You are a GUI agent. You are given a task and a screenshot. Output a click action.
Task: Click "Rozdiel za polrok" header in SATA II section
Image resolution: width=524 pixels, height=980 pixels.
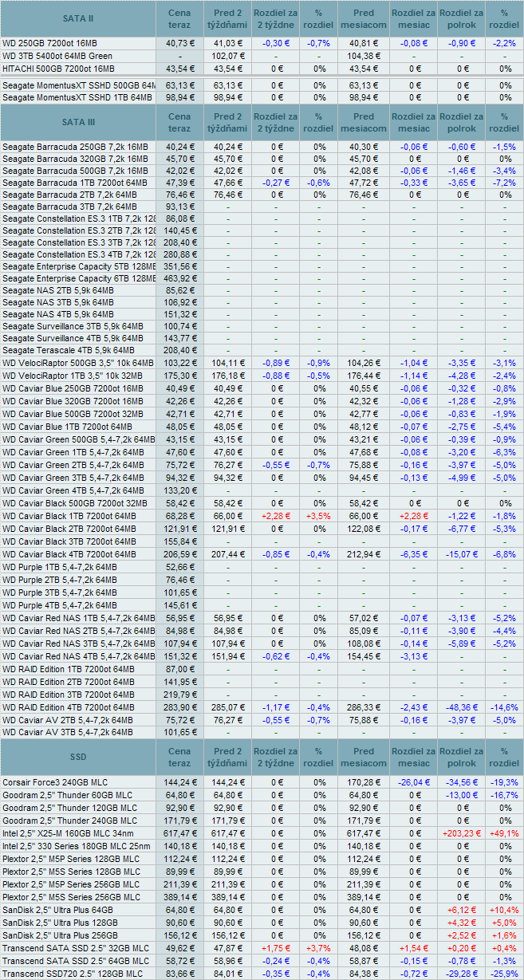462,18
